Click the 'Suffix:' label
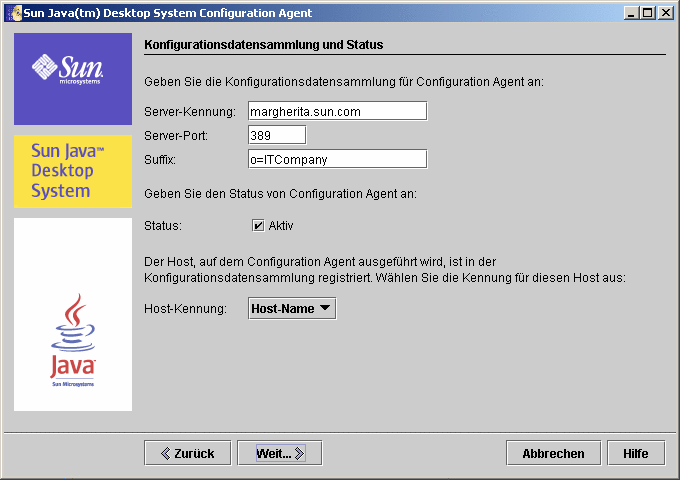 pos(160,160)
